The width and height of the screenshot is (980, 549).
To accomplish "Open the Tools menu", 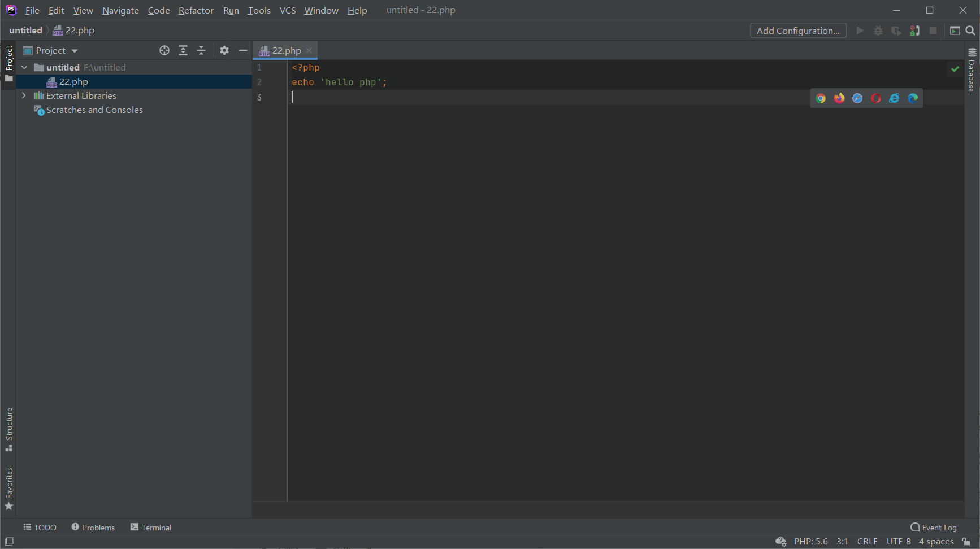I will point(259,10).
